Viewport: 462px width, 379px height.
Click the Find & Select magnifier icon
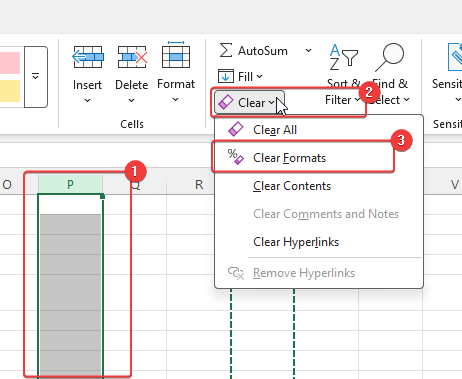[x=390, y=57]
